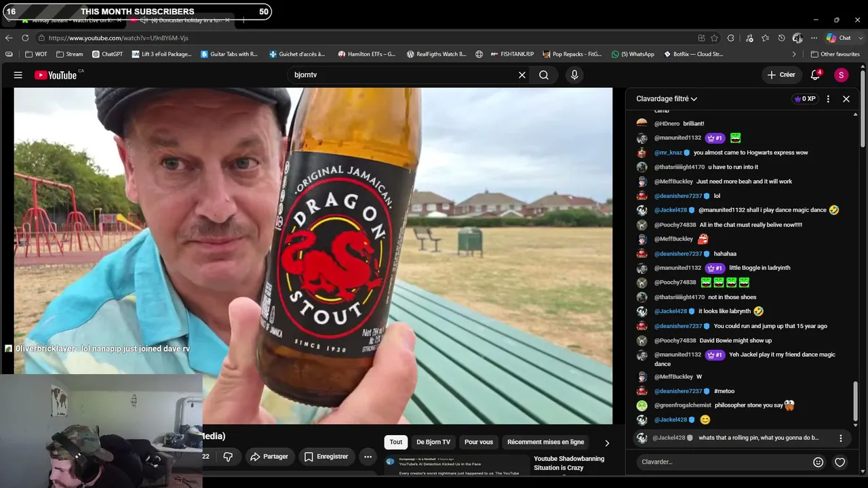This screenshot has width=868, height=488.
Task: Close the live chat panel
Action: 846,99
